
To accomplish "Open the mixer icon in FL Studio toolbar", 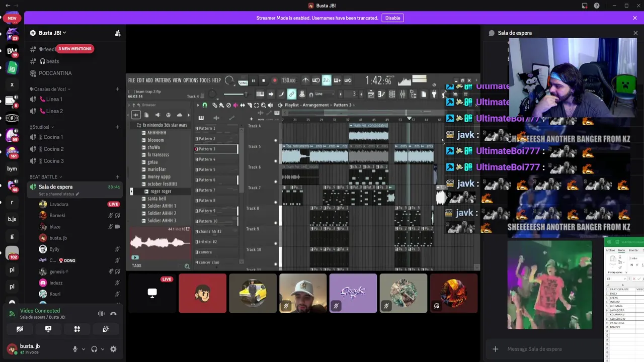I will (x=403, y=94).
